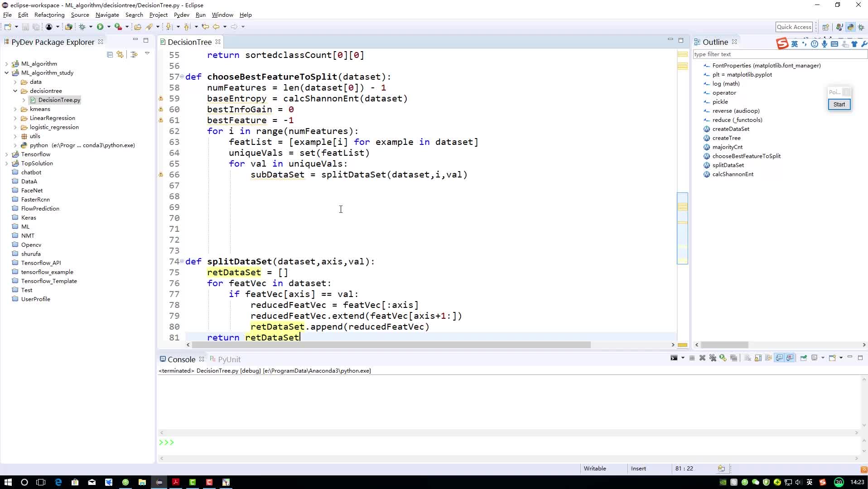The width and height of the screenshot is (868, 489).
Task: Toggle Link with Editor in Package Explorer
Action: pos(120,54)
